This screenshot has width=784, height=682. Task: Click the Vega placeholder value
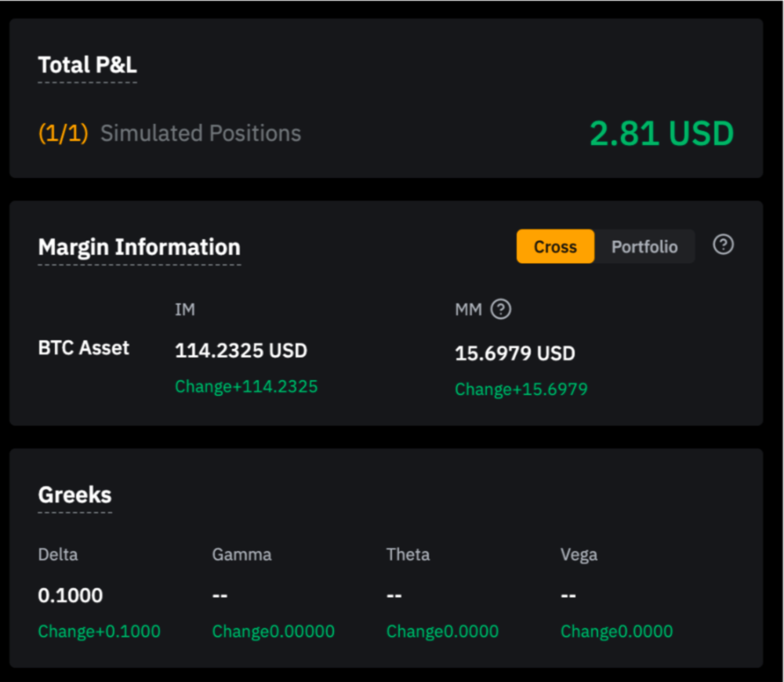click(x=569, y=595)
